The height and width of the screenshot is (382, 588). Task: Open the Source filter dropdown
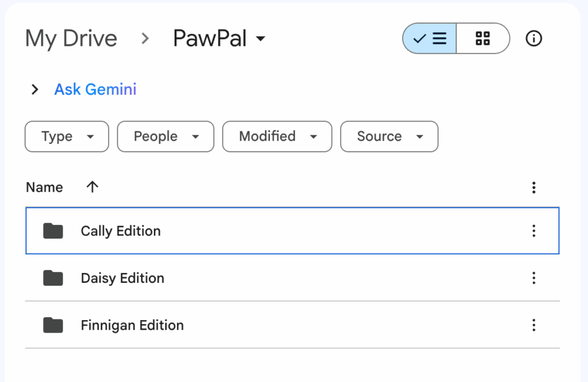pos(389,137)
